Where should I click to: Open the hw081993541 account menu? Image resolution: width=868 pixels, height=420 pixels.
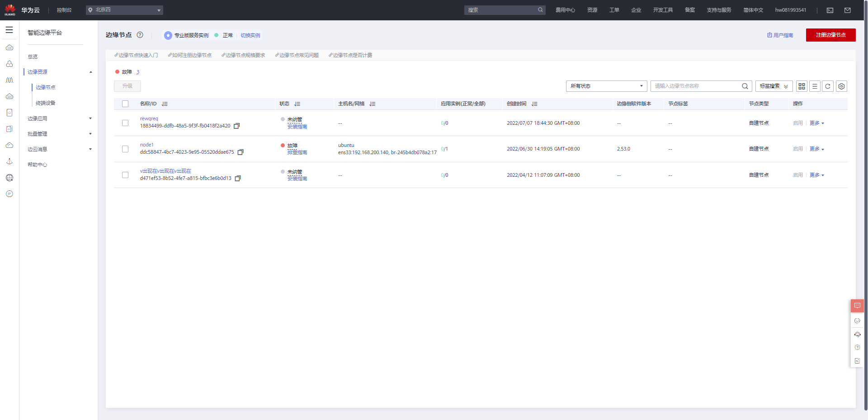pos(790,10)
